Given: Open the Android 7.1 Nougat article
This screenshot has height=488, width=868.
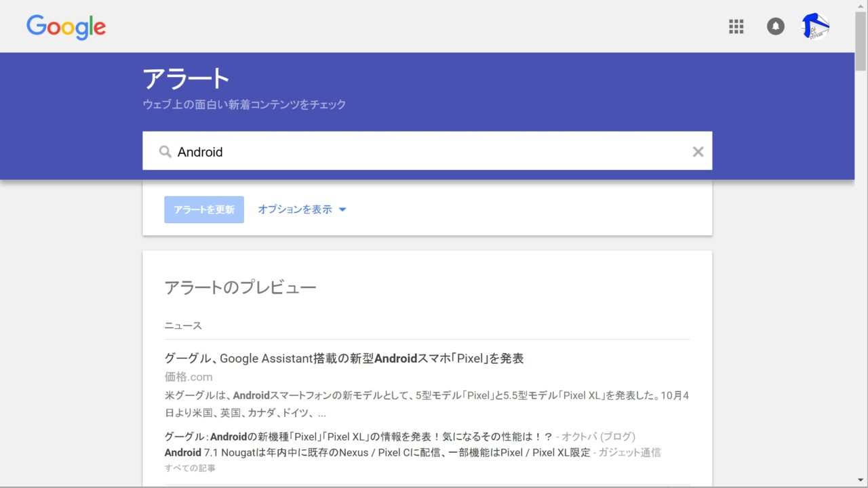Looking at the screenshot, I should 377,452.
